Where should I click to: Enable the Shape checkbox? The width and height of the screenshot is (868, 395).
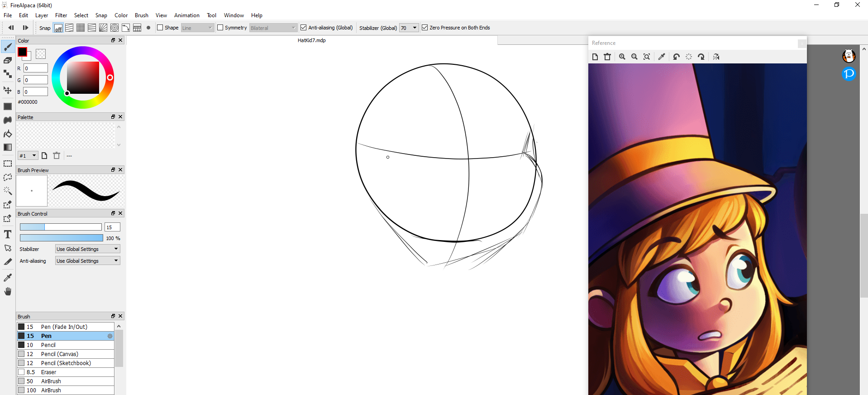pyautogui.click(x=160, y=28)
